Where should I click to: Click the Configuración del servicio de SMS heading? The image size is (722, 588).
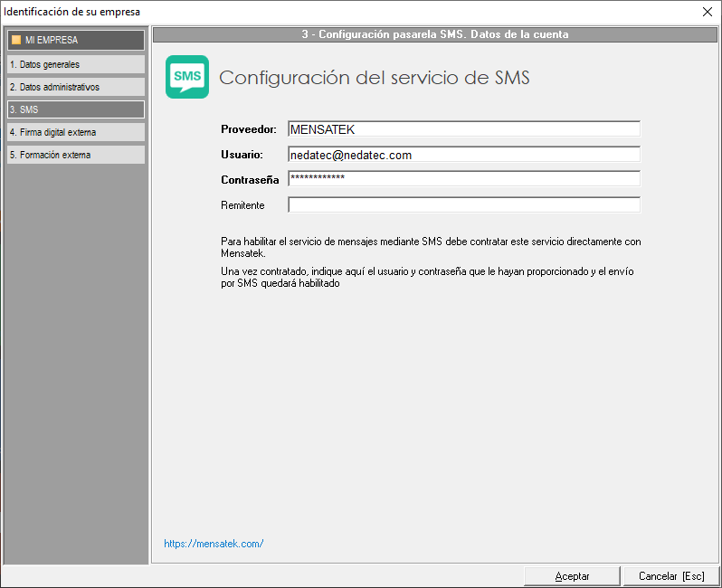coord(374,78)
